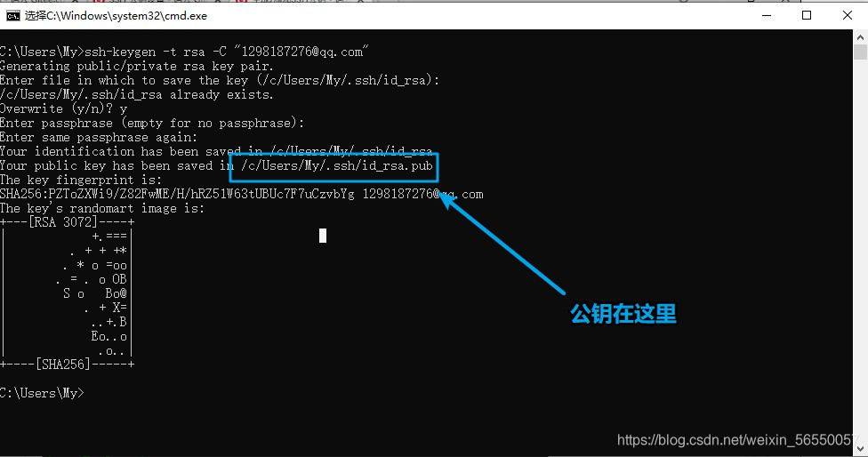Click the highlighted id_rsa.pub path
868x457 pixels.
pyautogui.click(x=336, y=166)
